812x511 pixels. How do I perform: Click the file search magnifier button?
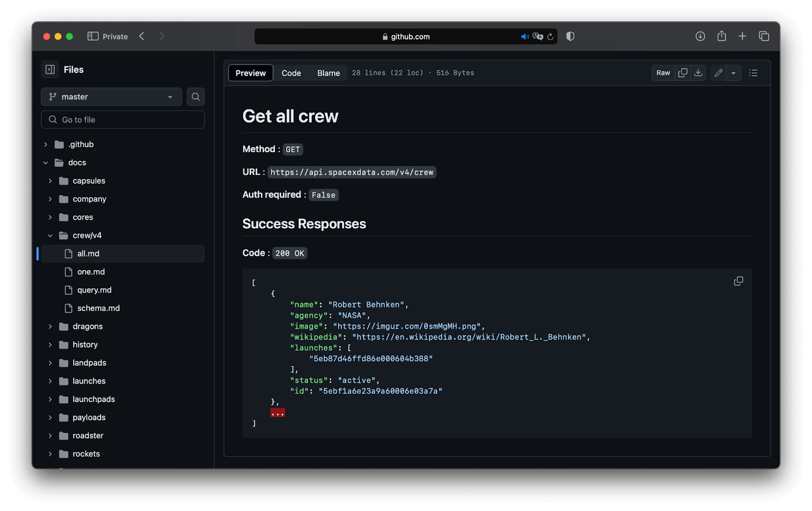pos(195,97)
